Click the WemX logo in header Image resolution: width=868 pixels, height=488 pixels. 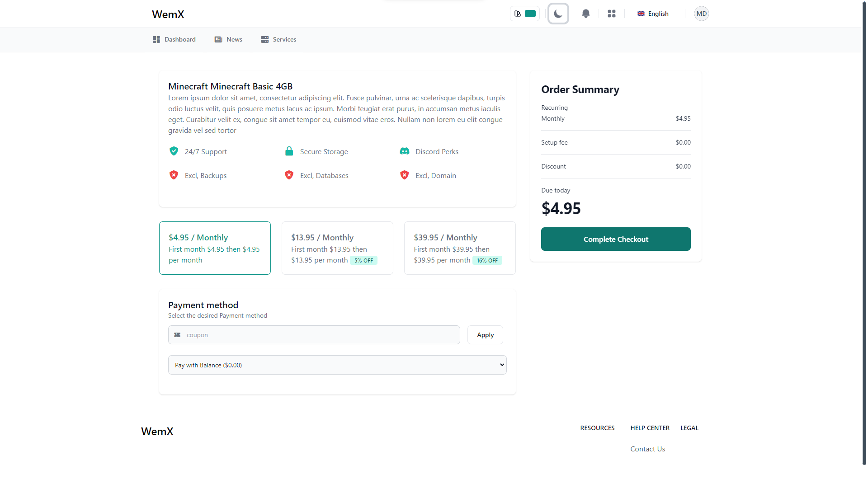click(x=168, y=14)
